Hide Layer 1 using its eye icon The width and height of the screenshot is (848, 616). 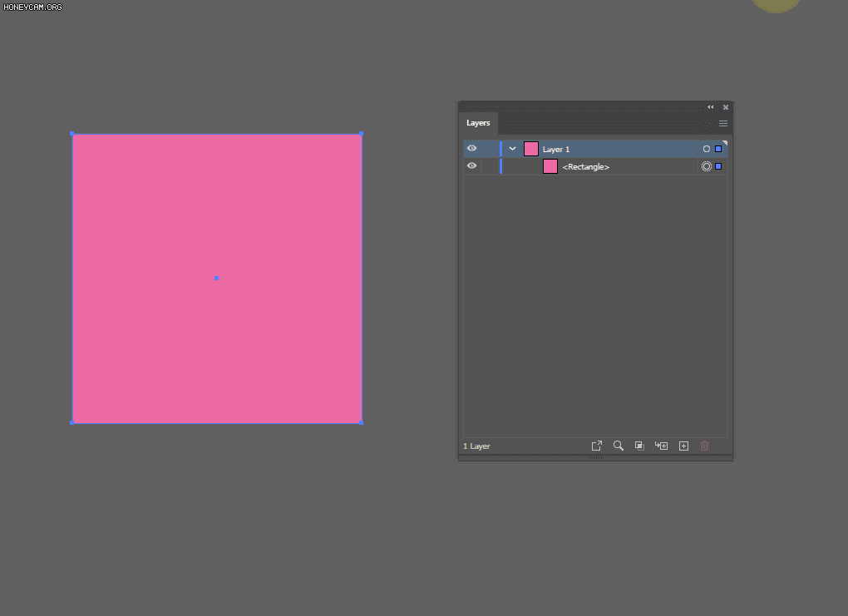(471, 148)
